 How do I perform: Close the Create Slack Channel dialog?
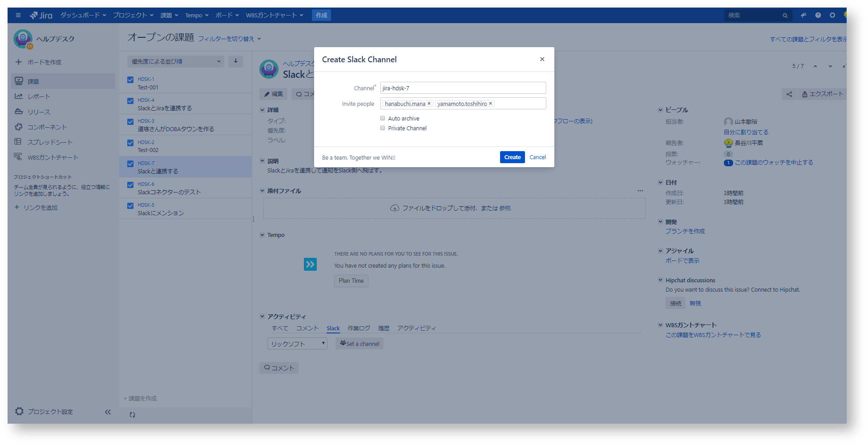[542, 59]
